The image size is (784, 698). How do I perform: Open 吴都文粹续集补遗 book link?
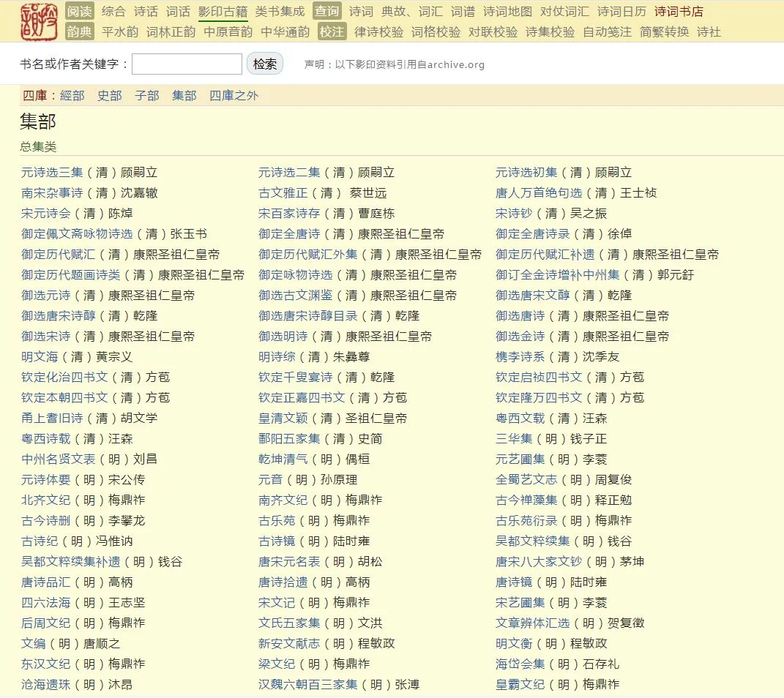(x=70, y=562)
